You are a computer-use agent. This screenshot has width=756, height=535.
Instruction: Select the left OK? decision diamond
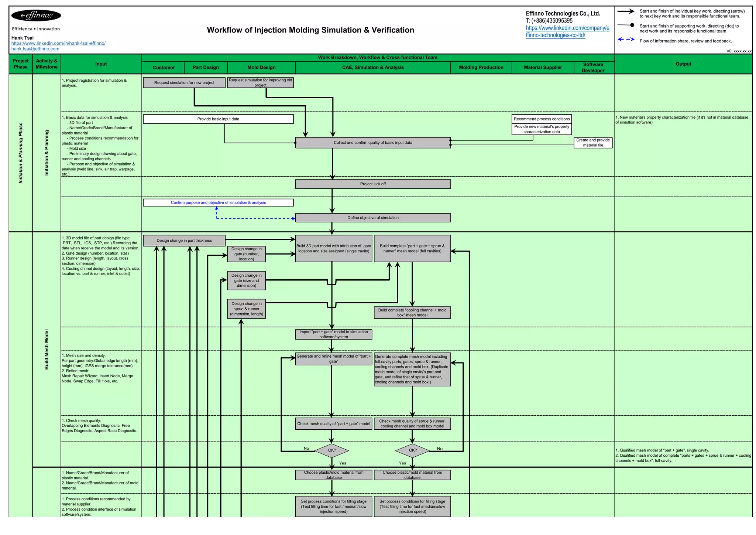click(331, 450)
